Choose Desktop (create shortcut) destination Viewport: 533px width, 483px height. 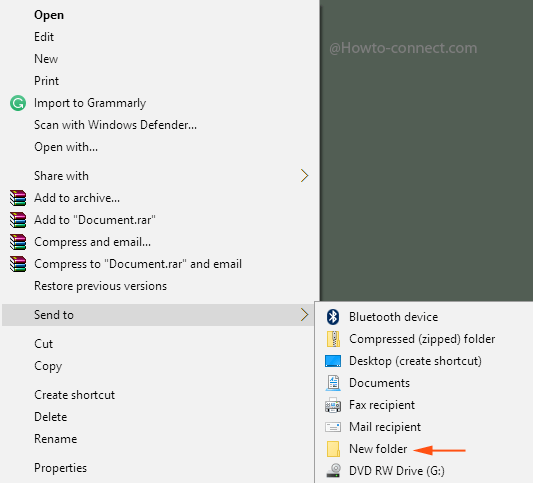415,361
